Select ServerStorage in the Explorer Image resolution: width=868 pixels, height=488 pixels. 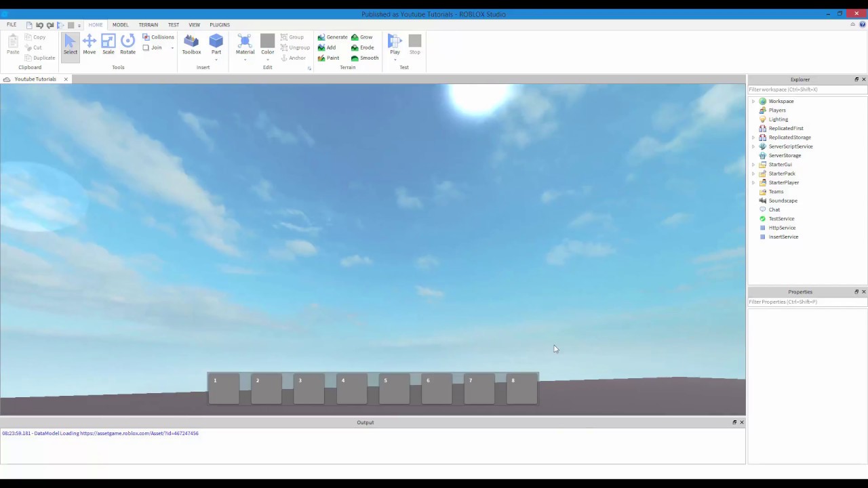785,155
